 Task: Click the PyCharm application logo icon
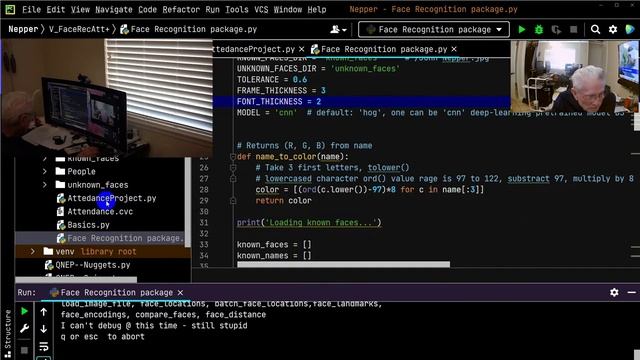(x=10, y=9)
